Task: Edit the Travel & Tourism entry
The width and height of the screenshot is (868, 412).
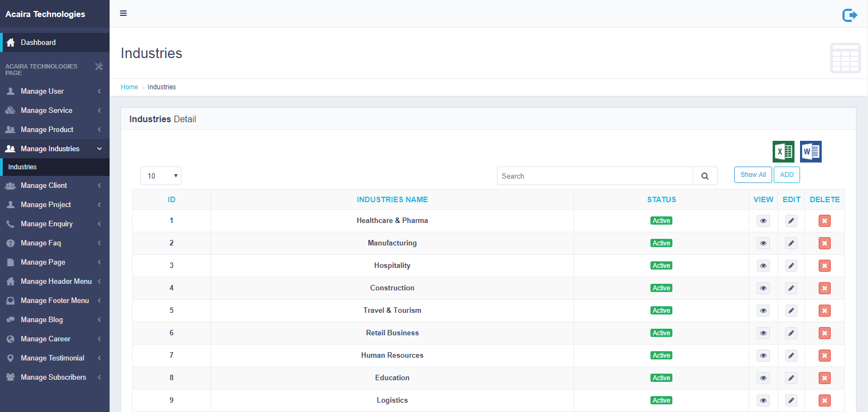Action: point(791,311)
